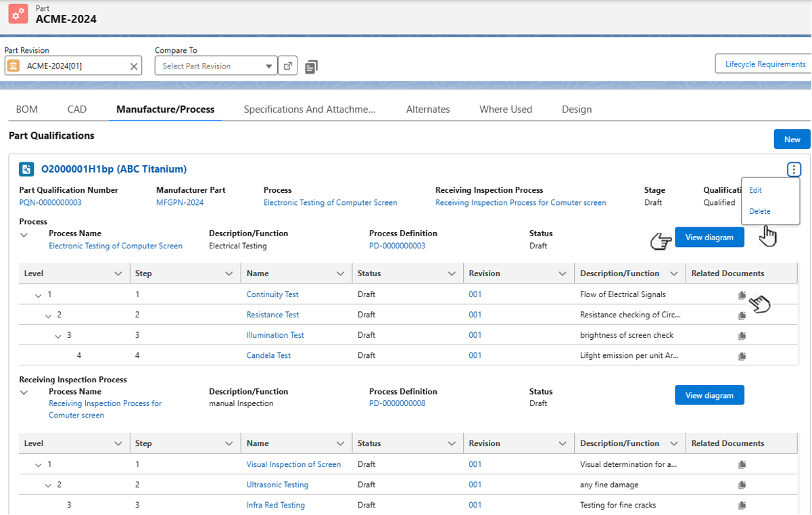Open the Name column sort menu
This screenshot has height=515, width=812.
click(x=340, y=274)
